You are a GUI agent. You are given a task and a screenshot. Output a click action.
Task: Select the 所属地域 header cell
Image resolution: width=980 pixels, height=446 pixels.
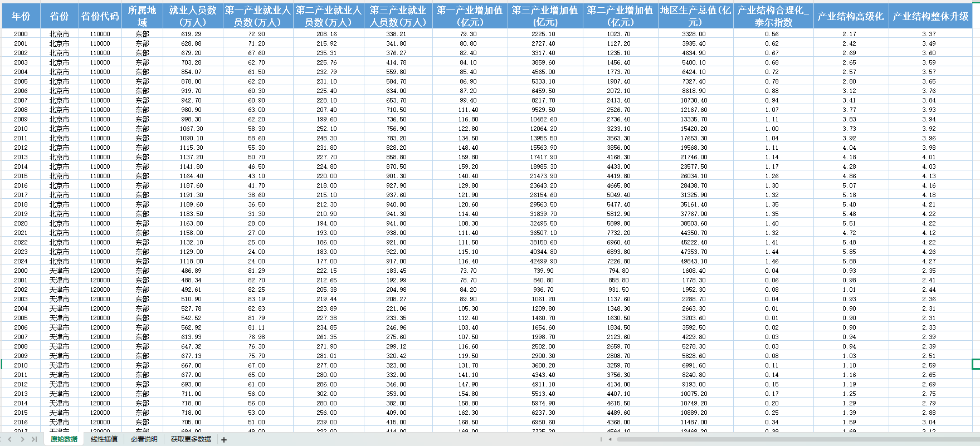point(142,16)
